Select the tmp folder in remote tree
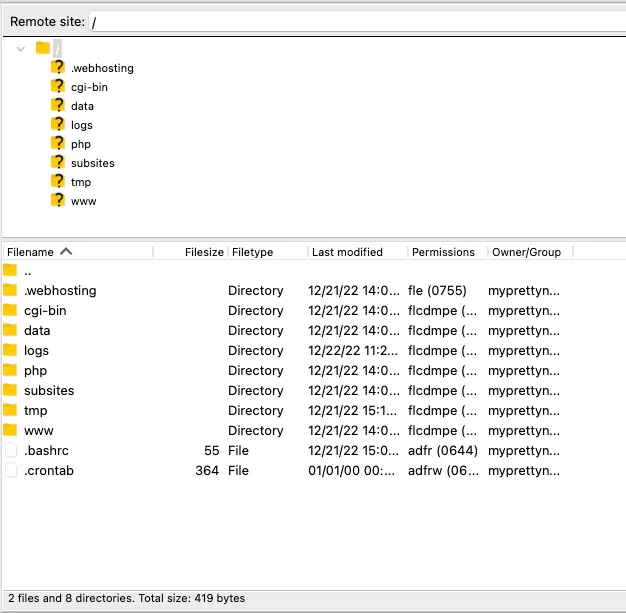 [x=80, y=182]
